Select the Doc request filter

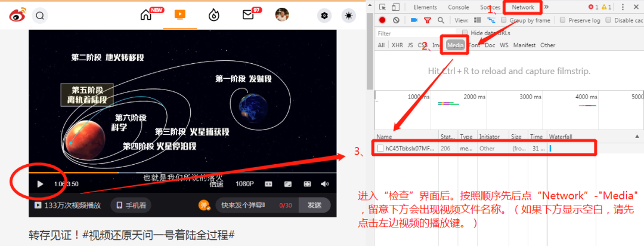[x=490, y=45]
